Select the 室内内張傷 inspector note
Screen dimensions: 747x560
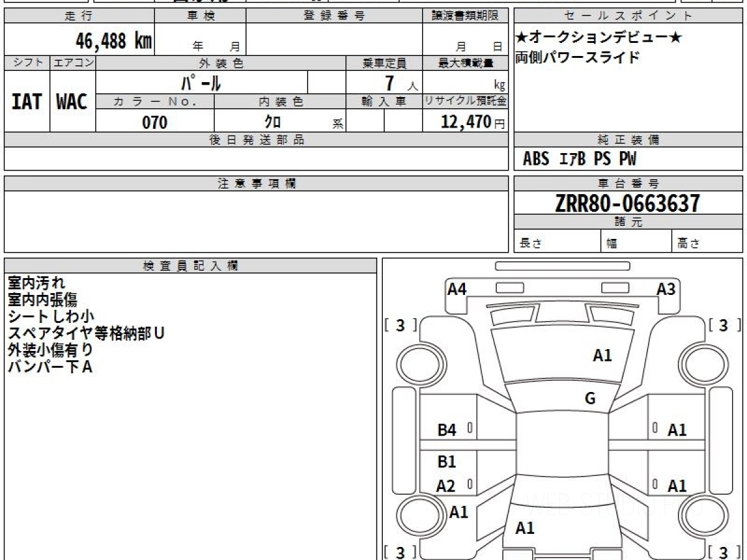(43, 300)
